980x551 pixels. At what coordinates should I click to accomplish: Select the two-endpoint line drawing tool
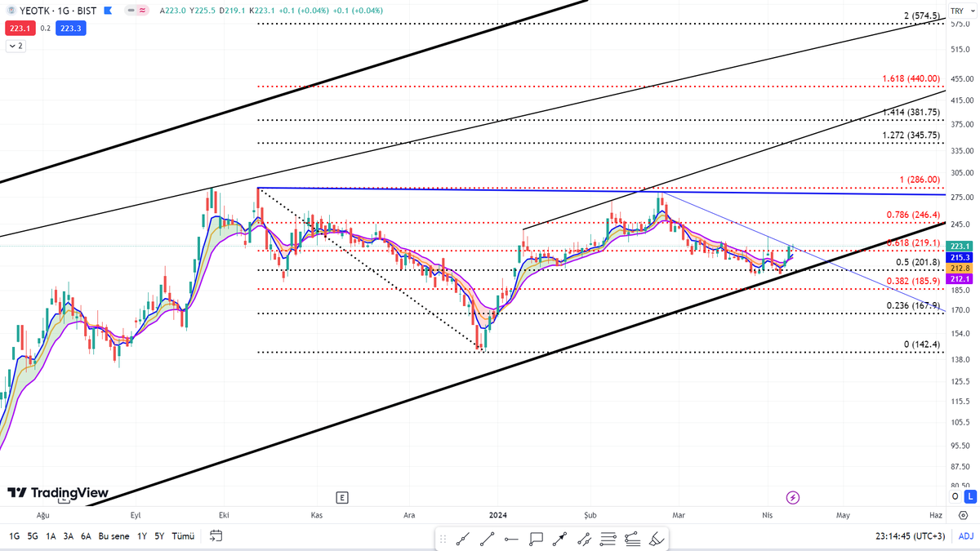coord(488,538)
